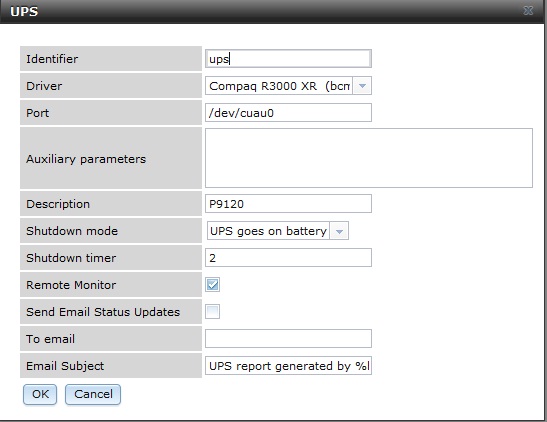This screenshot has width=547, height=422.
Task: Cancel the UPS configuration dialog
Action: pos(93,394)
